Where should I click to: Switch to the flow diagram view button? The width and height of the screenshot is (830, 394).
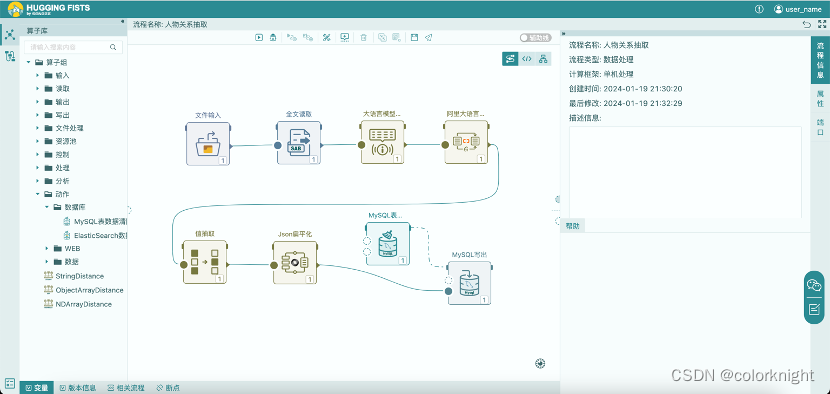510,59
